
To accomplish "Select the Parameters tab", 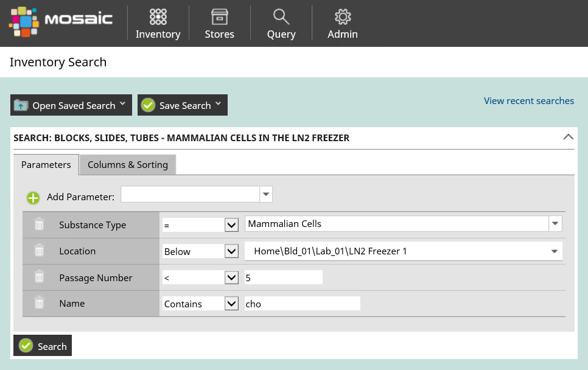I will (x=46, y=164).
